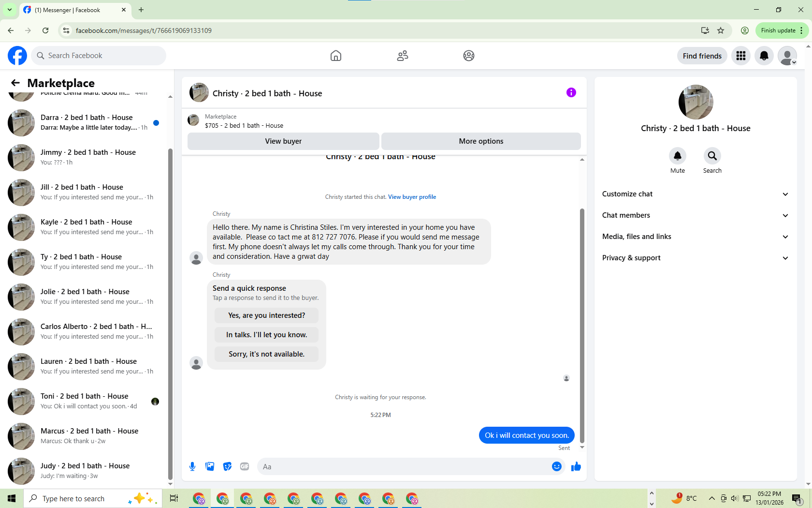
Task: Click Finish update button
Action: click(782, 30)
